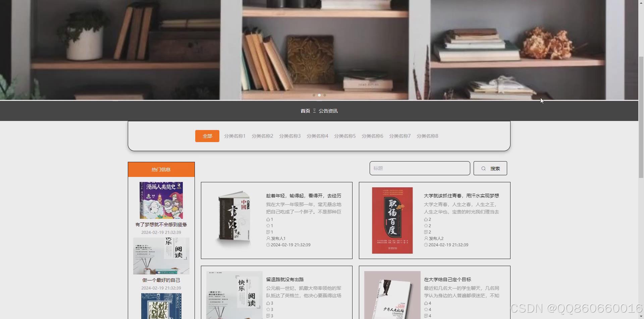Star the 大学就该抓住青春 article
This screenshot has width=644, height=319.
pyautogui.click(x=426, y=226)
